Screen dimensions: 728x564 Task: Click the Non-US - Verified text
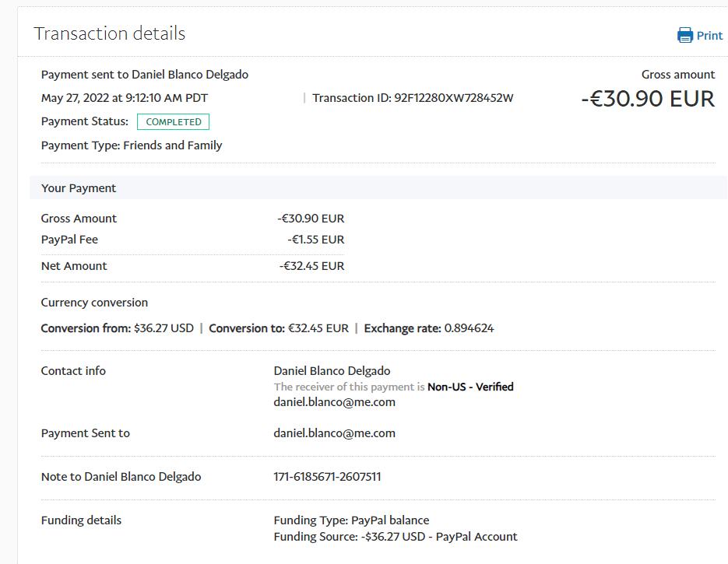[x=470, y=387]
